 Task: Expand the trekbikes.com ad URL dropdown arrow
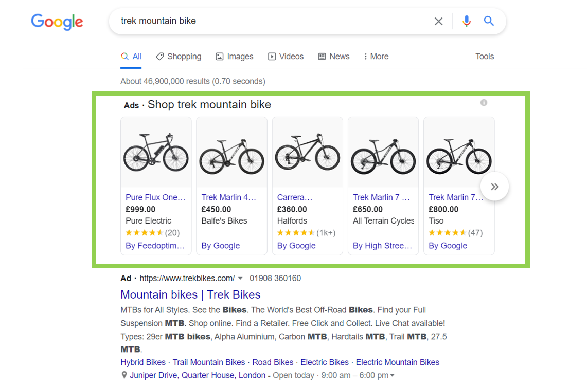point(240,278)
